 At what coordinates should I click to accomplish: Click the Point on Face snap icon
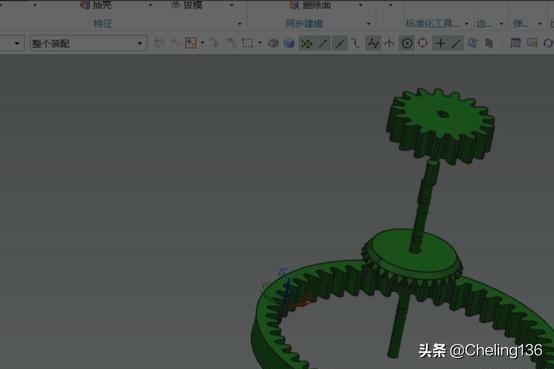tap(473, 43)
